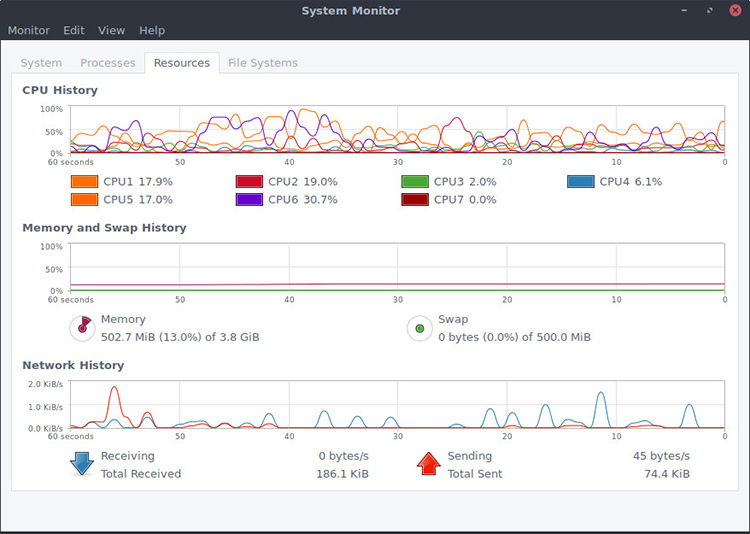Viewport: 750px width, 534px height.
Task: Pick the CPU2 color swatch
Action: coord(249,182)
